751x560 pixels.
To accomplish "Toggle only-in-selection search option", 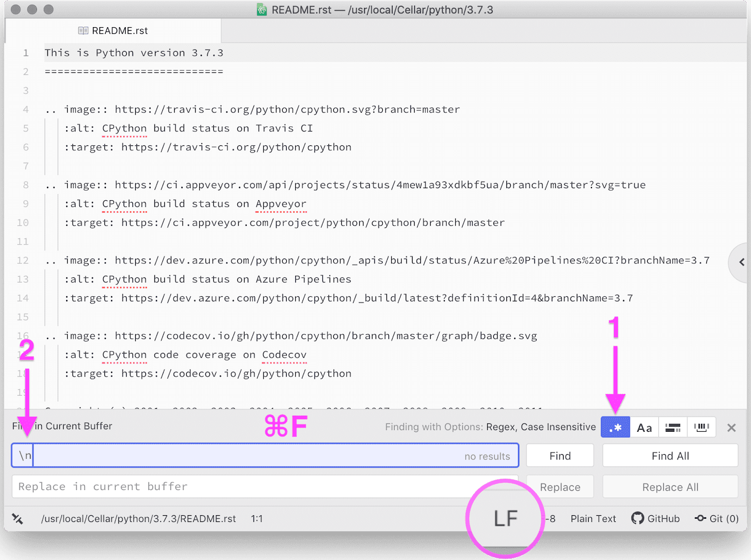I will pyautogui.click(x=673, y=428).
